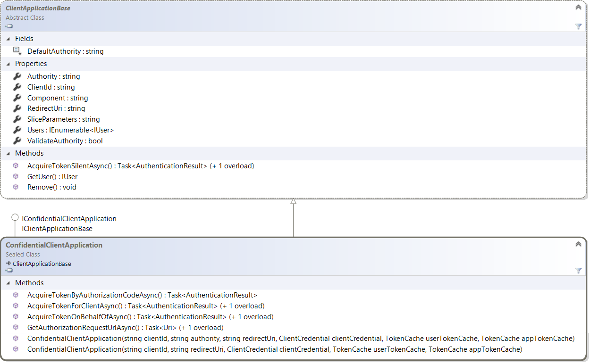
Task: Select constructor with string authority parameter
Action: point(301,338)
